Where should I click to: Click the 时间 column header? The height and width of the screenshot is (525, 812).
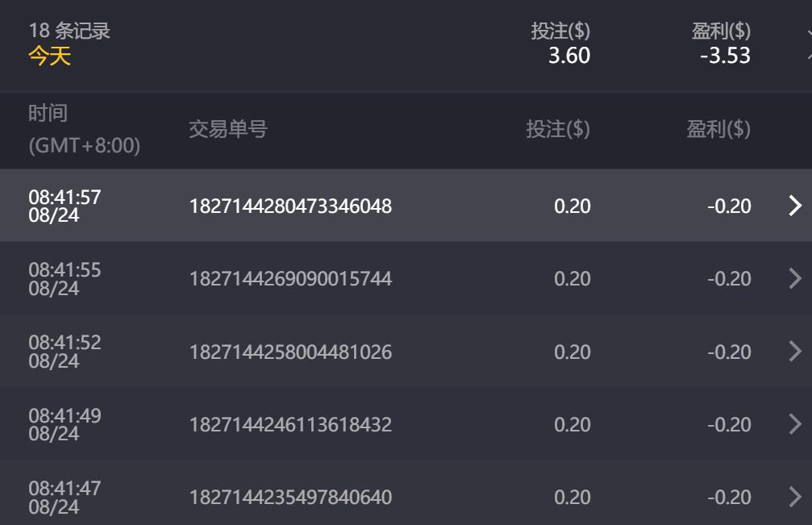tap(48, 114)
